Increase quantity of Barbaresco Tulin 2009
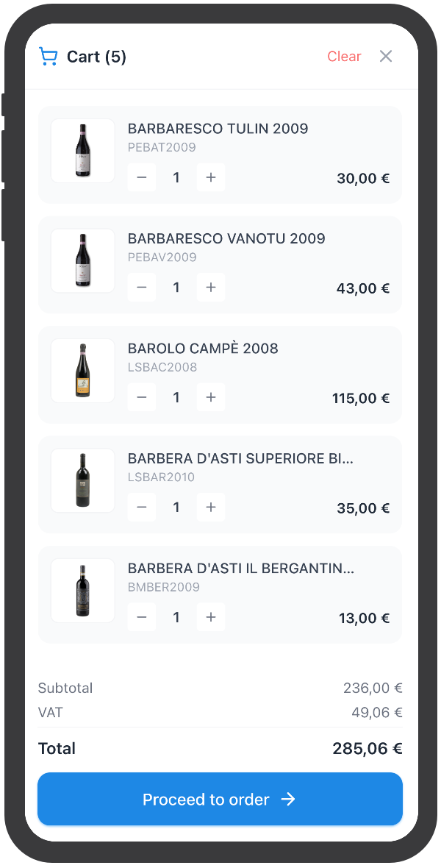 [x=211, y=177]
